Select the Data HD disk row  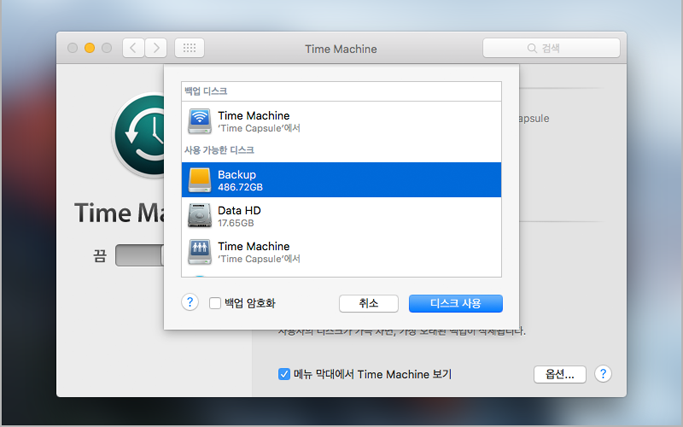coord(342,216)
